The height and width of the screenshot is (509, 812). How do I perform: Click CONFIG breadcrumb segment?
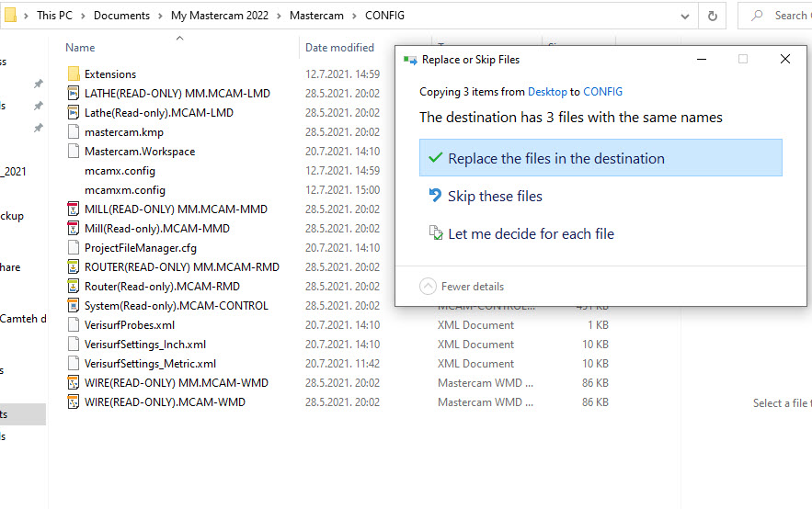384,16
